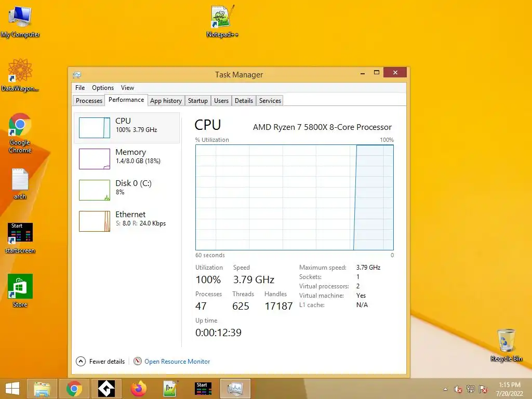
Task: Select Disk 0 (C:) in sidebar
Action: click(127, 190)
